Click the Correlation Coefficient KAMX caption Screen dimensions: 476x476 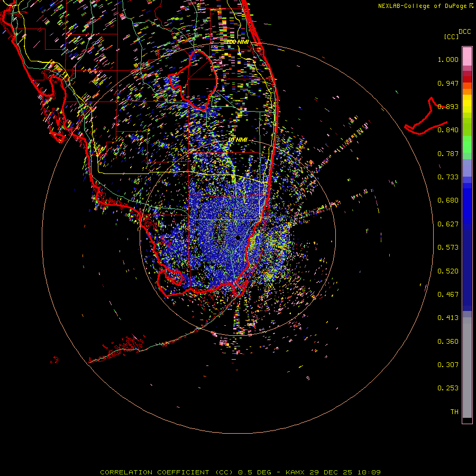pyautogui.click(x=240, y=472)
